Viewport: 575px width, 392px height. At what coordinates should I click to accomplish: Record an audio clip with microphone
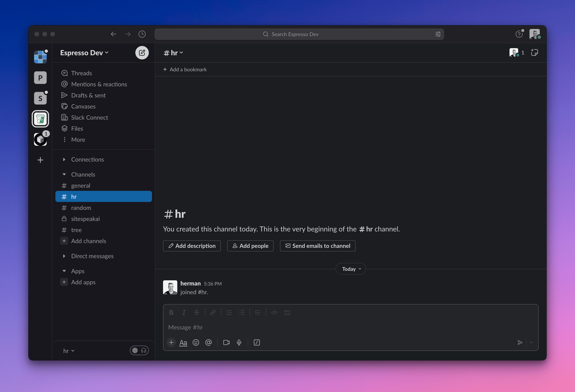pyautogui.click(x=239, y=343)
